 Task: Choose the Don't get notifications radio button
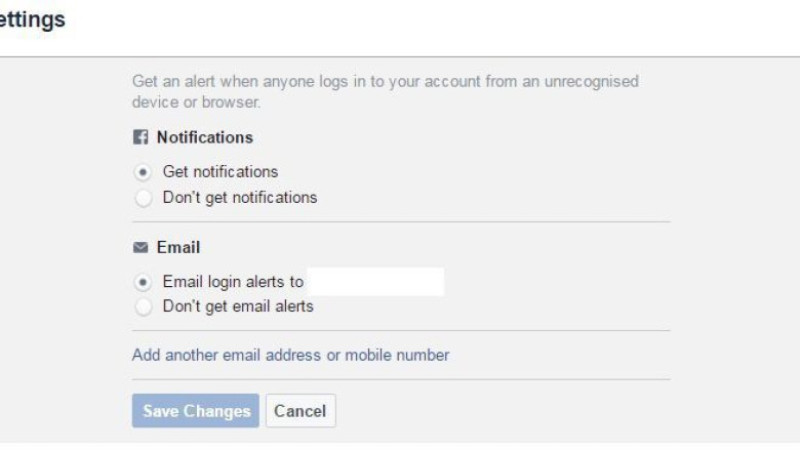click(143, 198)
